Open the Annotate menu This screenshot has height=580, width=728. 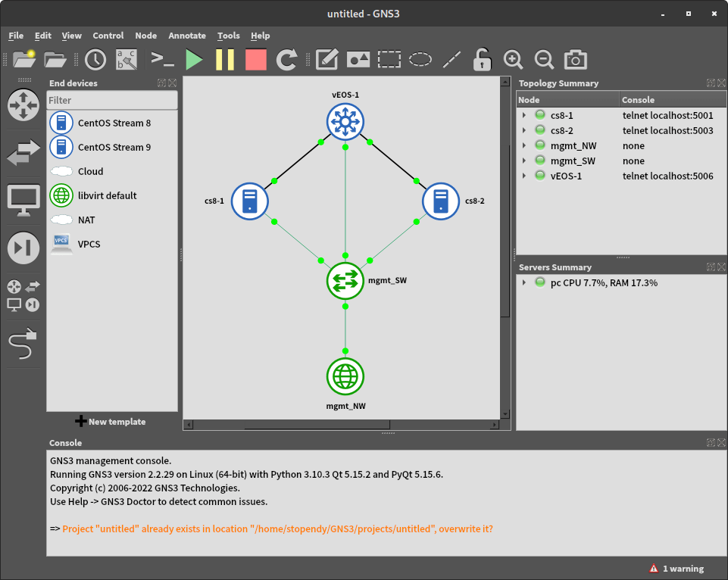[186, 36]
